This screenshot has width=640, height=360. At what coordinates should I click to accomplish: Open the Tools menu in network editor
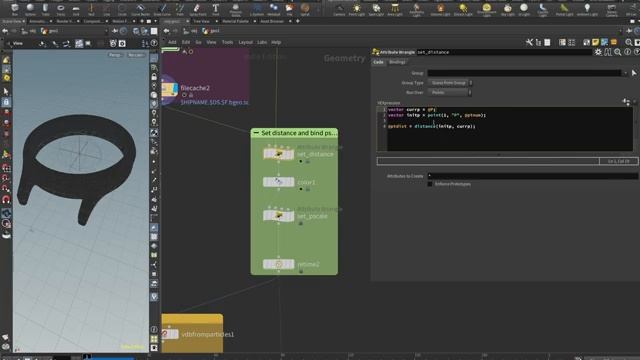227,42
